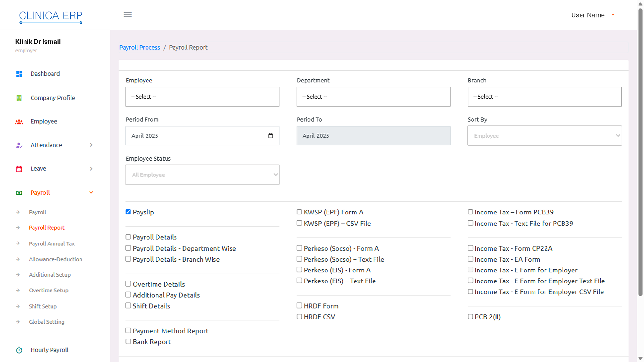The width and height of the screenshot is (644, 362).
Task: Click the Company Profile building icon
Action: 19,98
